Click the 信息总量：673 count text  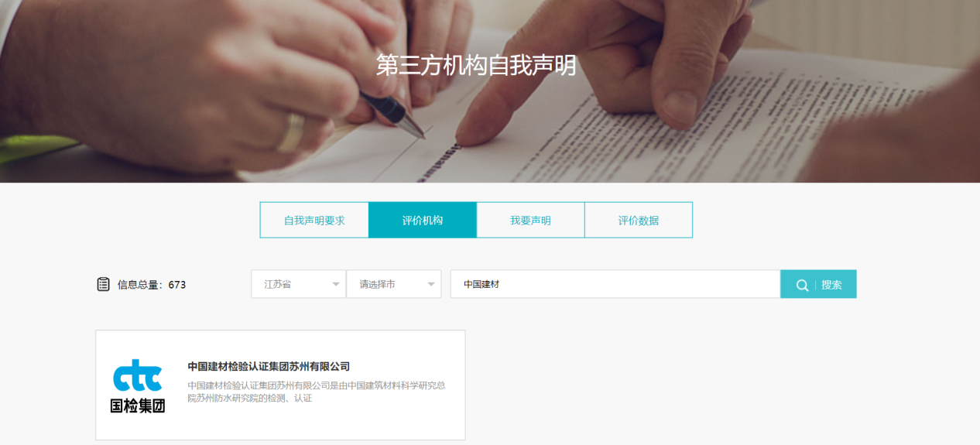[x=152, y=285]
